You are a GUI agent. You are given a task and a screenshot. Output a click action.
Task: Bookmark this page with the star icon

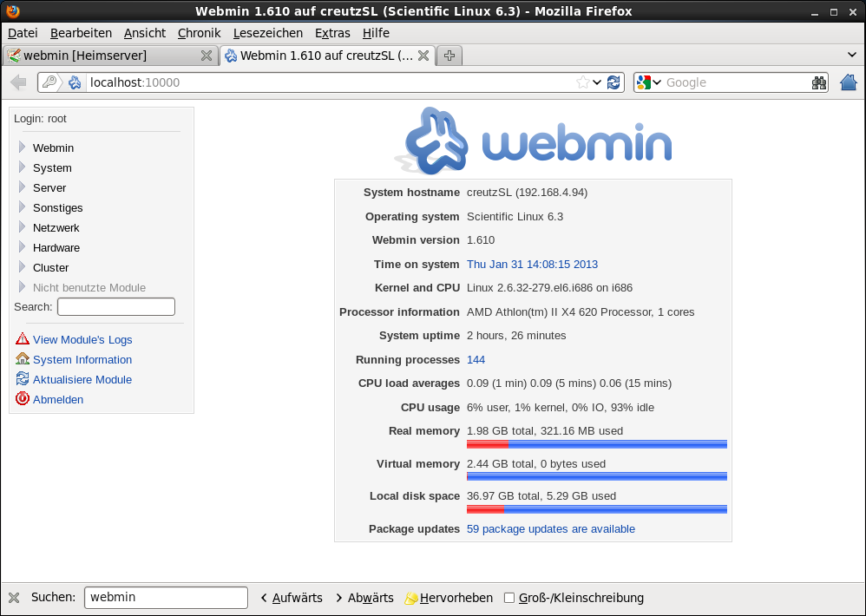pyautogui.click(x=583, y=82)
